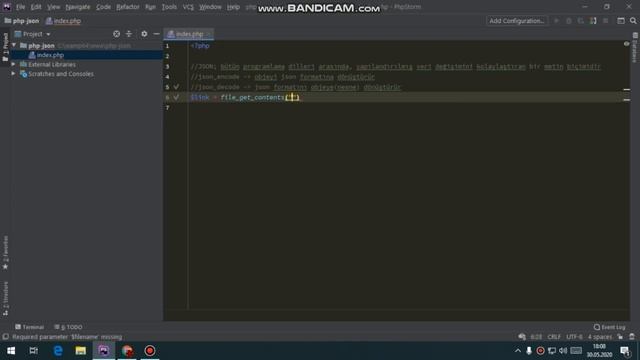Screen dimensions: 640x360
Task: Open the Windows Start menu
Action: [11, 351]
